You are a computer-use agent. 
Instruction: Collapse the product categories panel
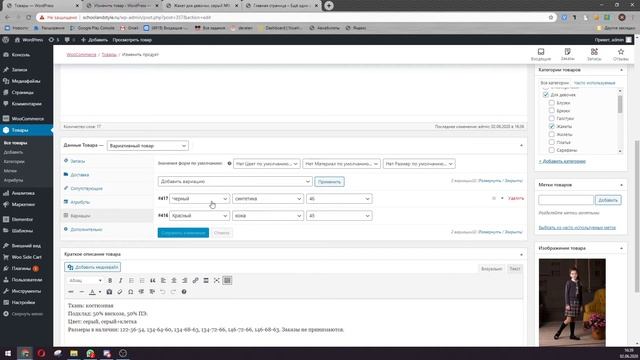pyautogui.click(x=621, y=70)
